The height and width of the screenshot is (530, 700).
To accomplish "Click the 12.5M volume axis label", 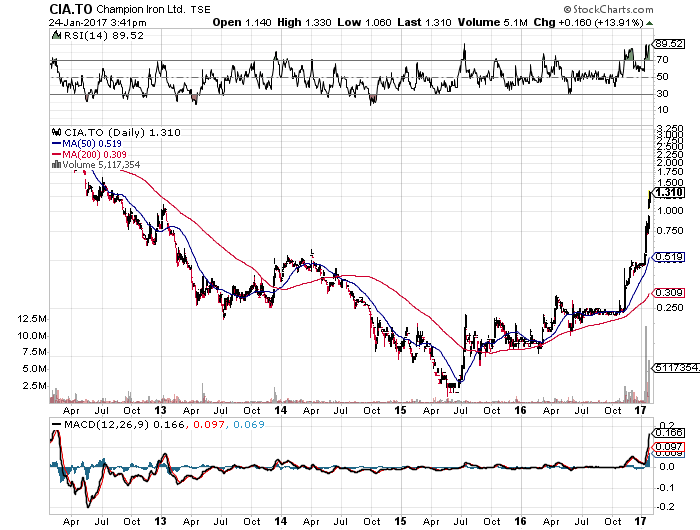I will coord(32,319).
